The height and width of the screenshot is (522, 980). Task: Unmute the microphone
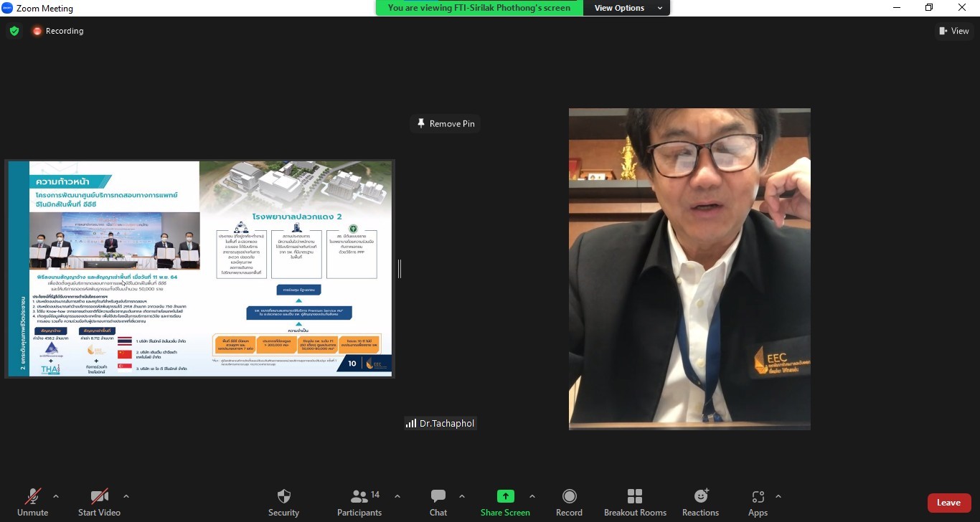tap(32, 502)
